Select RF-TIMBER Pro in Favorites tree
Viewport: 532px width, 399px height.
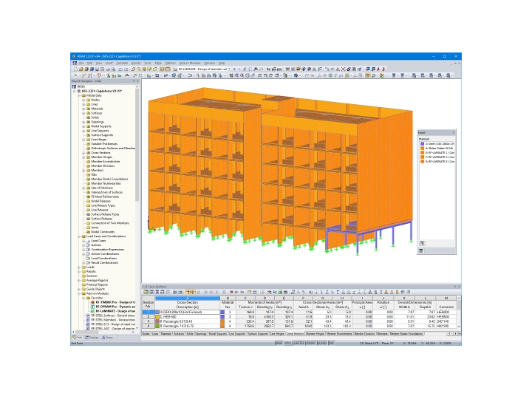(x=115, y=302)
